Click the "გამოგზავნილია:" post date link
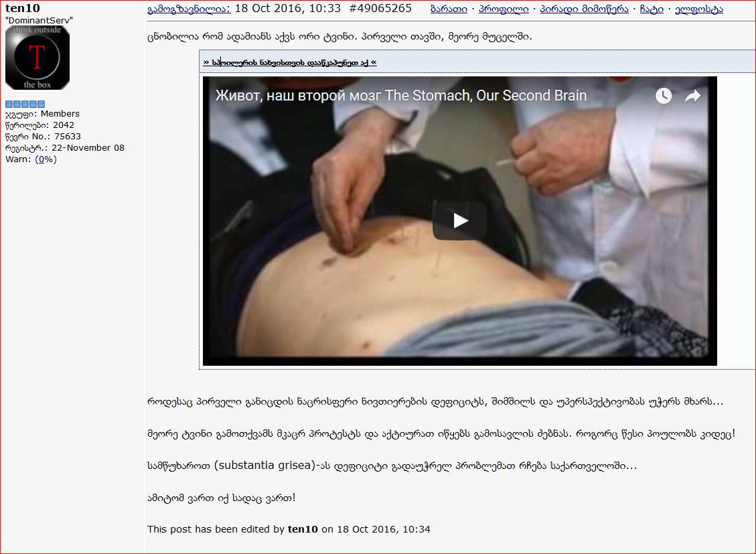Viewport: 756px width, 554px height. tap(189, 9)
